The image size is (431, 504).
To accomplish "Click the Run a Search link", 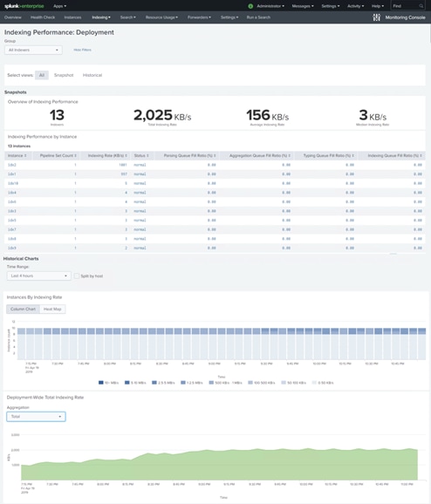I will tap(258, 17).
